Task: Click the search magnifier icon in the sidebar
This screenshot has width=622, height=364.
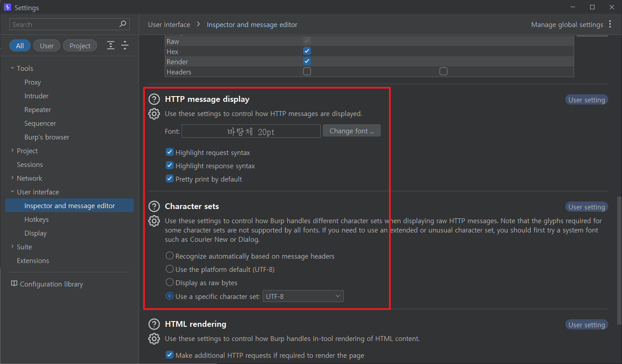Action: (123, 24)
